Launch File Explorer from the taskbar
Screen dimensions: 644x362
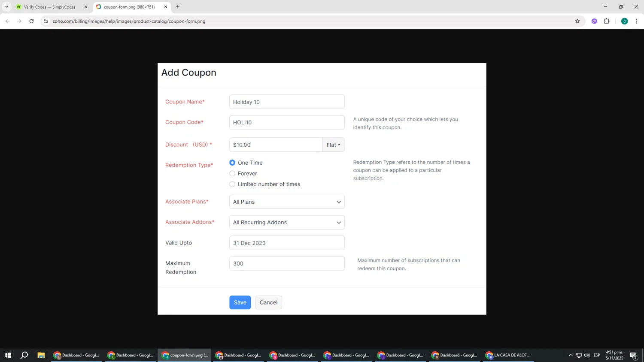pyautogui.click(x=41, y=355)
